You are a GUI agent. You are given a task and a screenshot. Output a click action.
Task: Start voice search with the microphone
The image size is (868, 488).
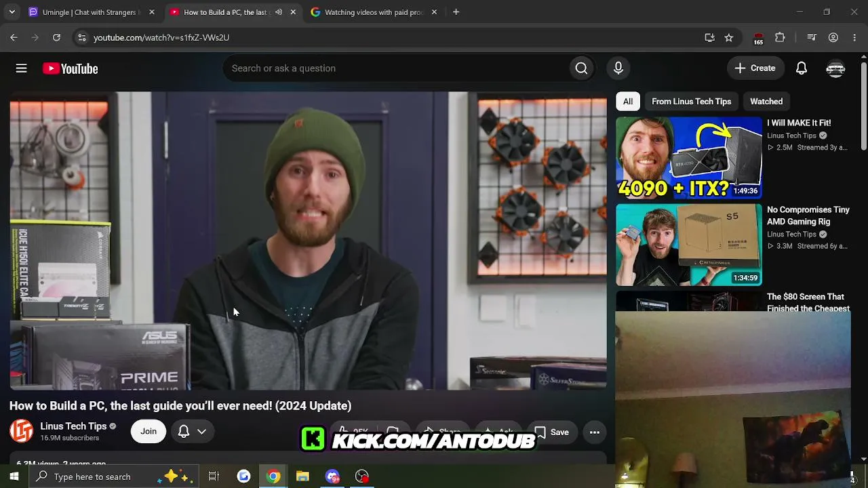pyautogui.click(x=618, y=68)
